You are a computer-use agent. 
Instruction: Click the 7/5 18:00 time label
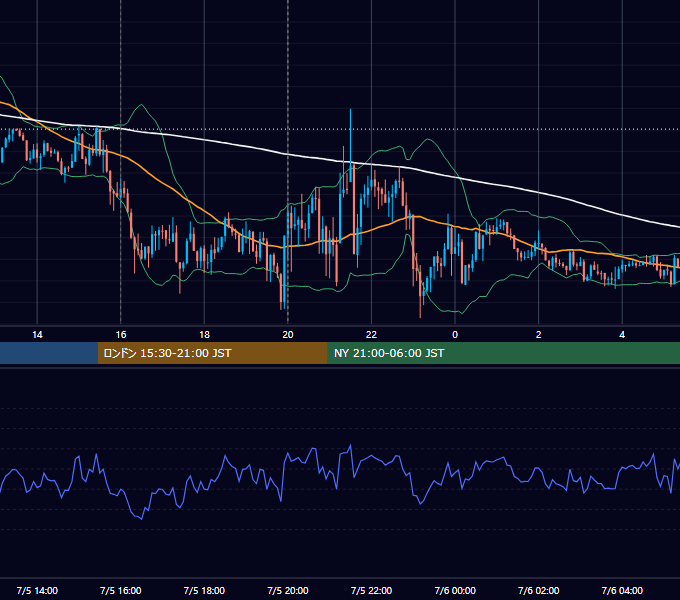pyautogui.click(x=204, y=590)
